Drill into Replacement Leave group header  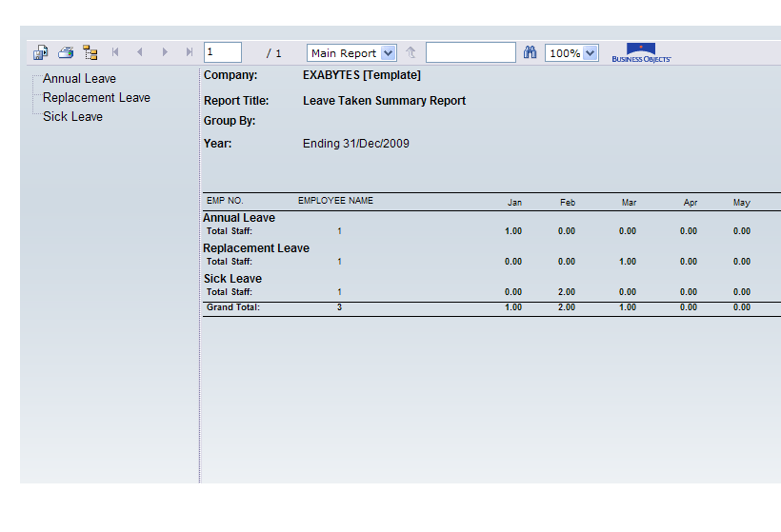click(x=256, y=248)
